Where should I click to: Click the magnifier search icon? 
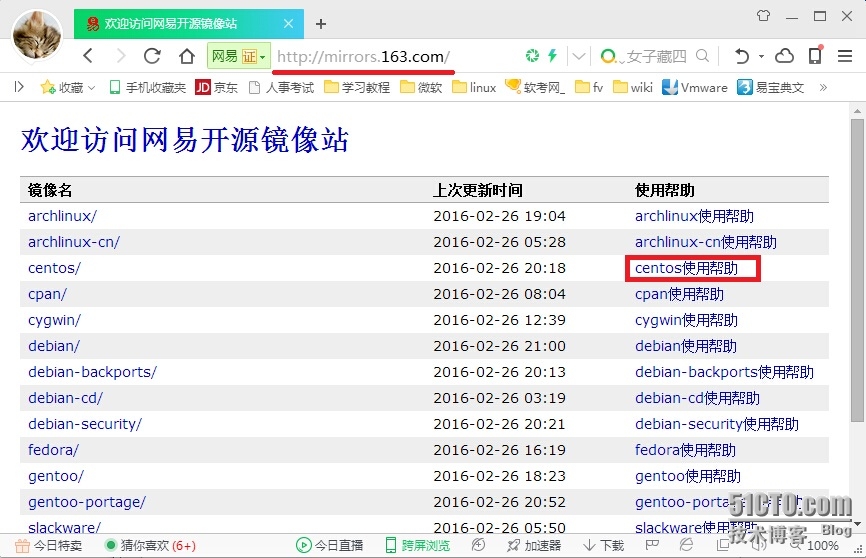[x=703, y=56]
